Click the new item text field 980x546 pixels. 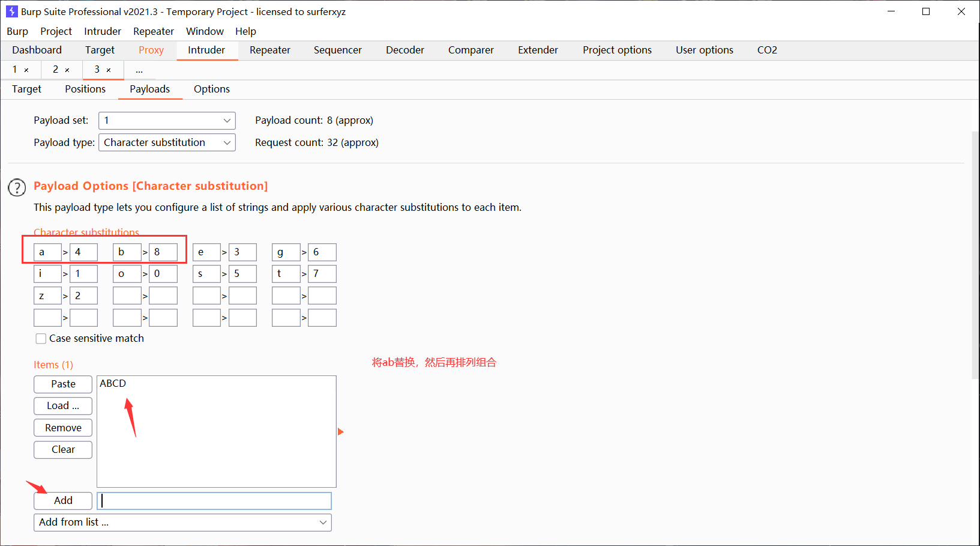(x=214, y=501)
